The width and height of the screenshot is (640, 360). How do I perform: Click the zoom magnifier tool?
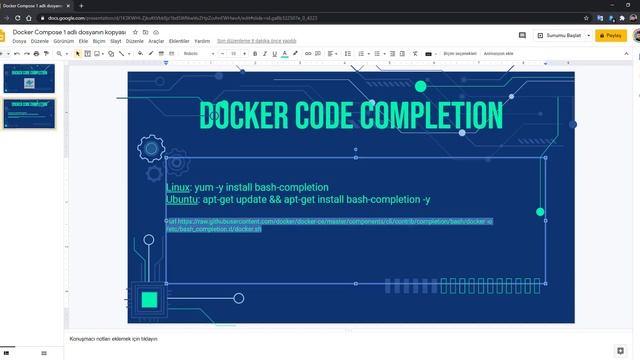(x=59, y=53)
